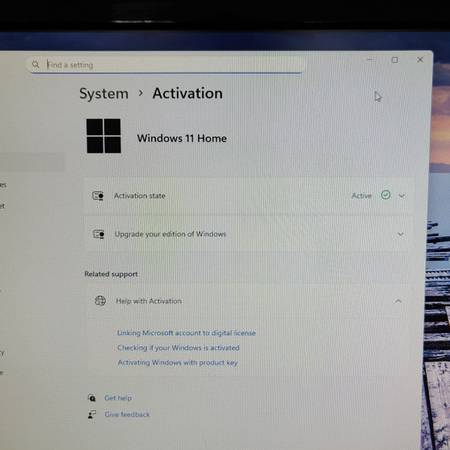450x450 pixels.
Task: Expand the Activation state row chevron
Action: coord(402,196)
